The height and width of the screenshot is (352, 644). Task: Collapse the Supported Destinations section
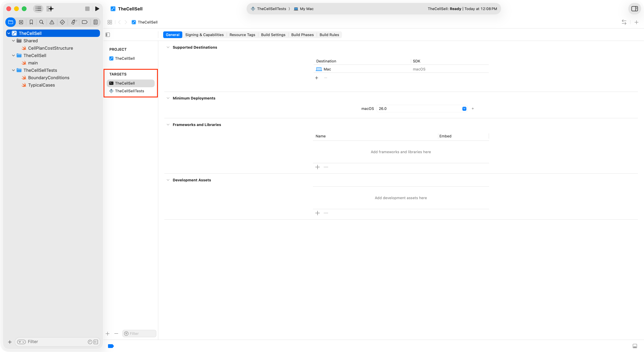[168, 47]
